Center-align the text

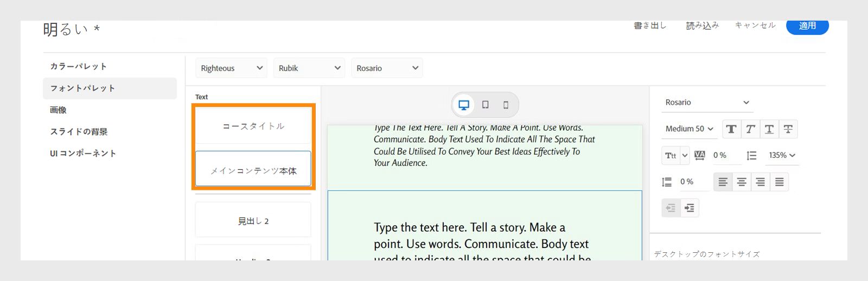(x=742, y=182)
